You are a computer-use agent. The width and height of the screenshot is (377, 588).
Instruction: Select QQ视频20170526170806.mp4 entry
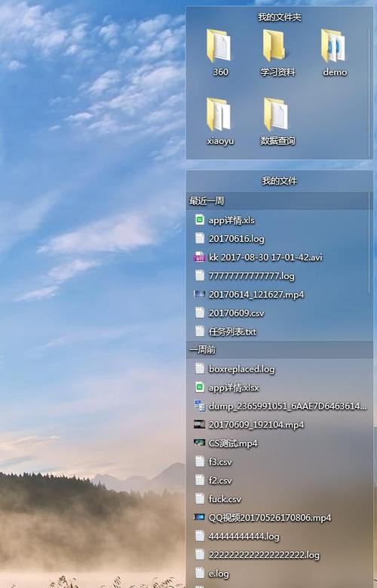[280, 517]
